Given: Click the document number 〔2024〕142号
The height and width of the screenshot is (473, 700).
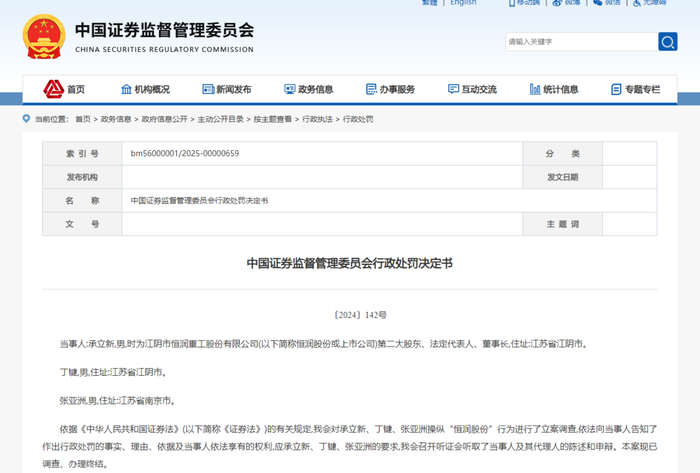Looking at the screenshot, I should click(x=360, y=315).
